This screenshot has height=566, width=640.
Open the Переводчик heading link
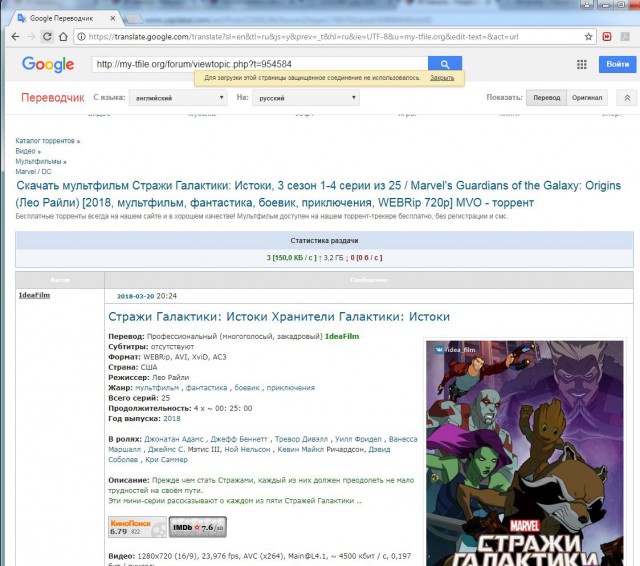point(53,98)
